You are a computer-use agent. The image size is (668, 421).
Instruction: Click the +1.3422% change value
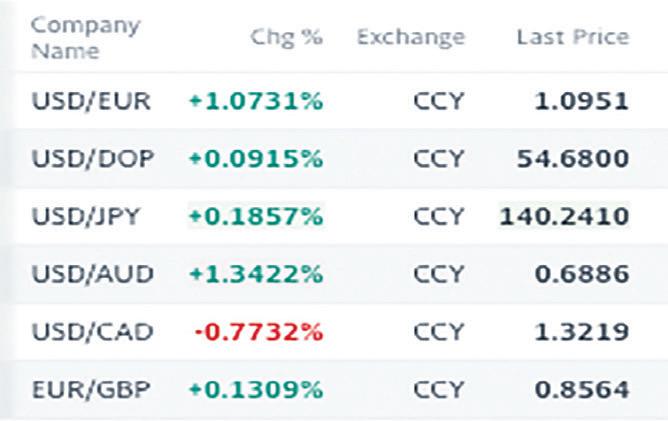tap(255, 273)
